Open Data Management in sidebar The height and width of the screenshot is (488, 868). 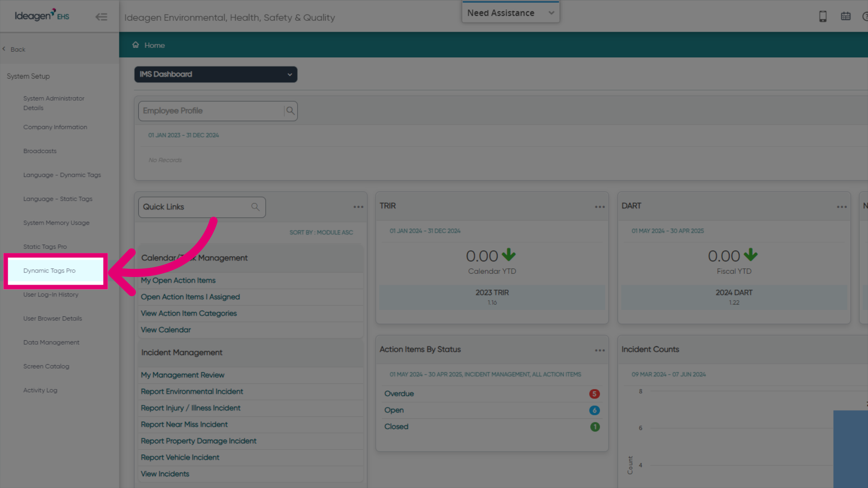pos(51,343)
